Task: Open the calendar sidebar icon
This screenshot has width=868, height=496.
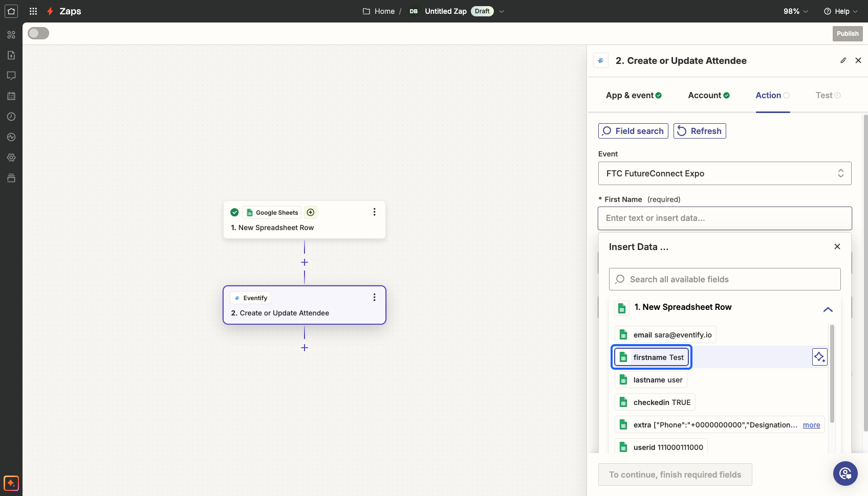Action: click(11, 96)
